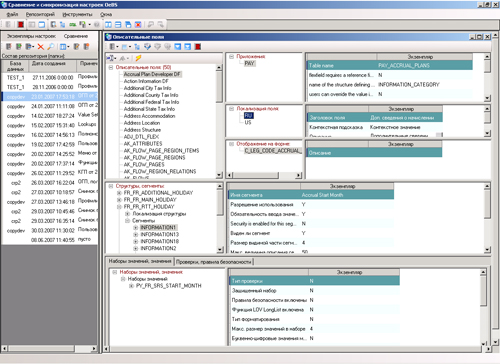Select AK_FLOW_PAGES tree item
Image resolution: width=500 pixels, height=364 pixels.
(x=144, y=165)
